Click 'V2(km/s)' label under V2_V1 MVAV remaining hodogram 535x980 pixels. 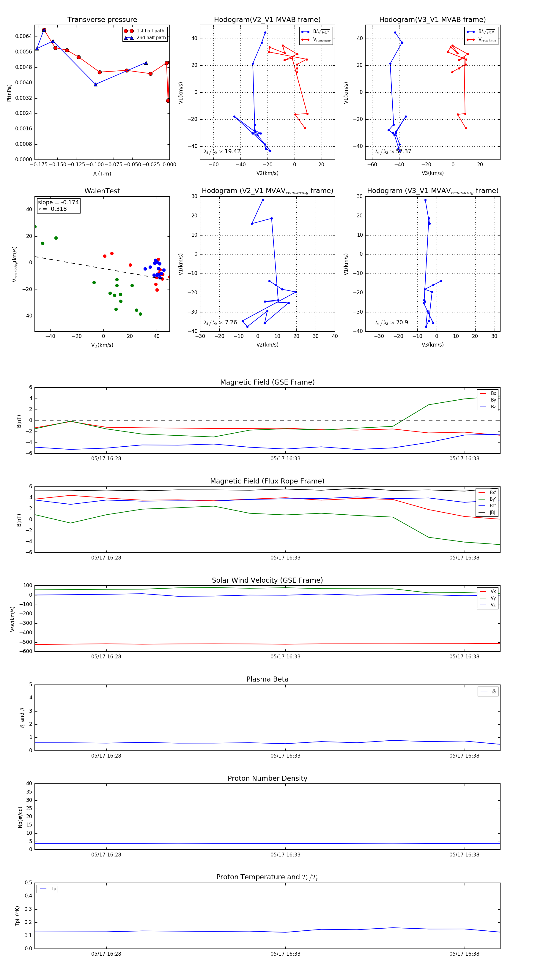click(x=267, y=345)
